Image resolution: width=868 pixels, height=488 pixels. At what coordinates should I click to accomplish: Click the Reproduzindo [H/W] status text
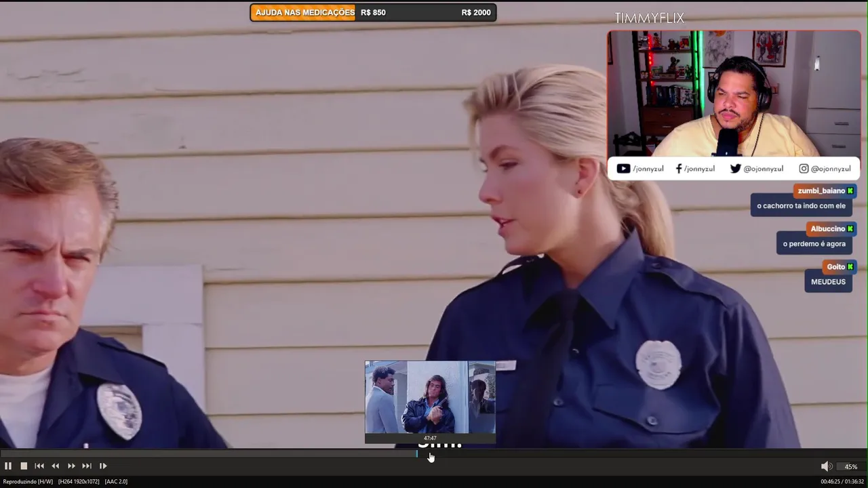28,481
